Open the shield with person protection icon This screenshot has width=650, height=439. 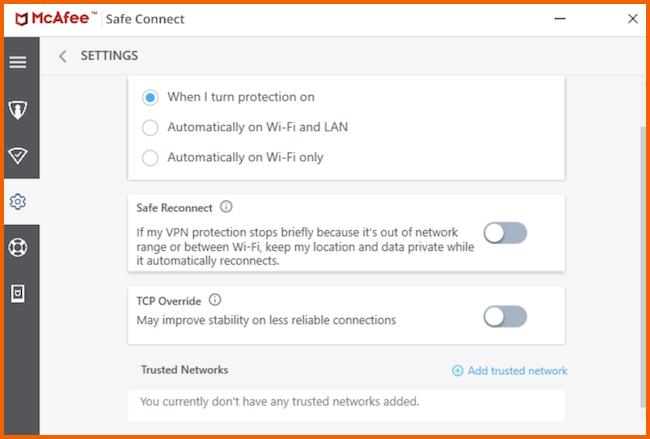18,110
